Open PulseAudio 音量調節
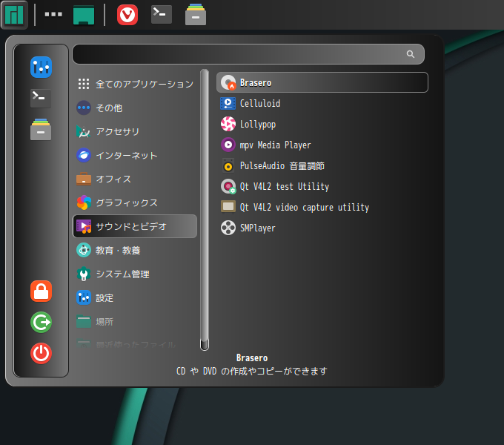 pos(322,165)
